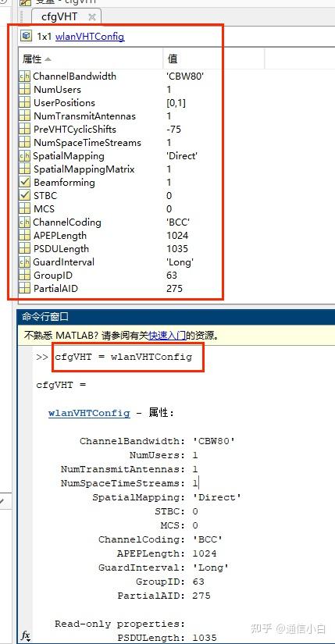This screenshot has width=335, height=644.
Task: Sort by the 属性 column header arrow
Action: (x=48, y=59)
